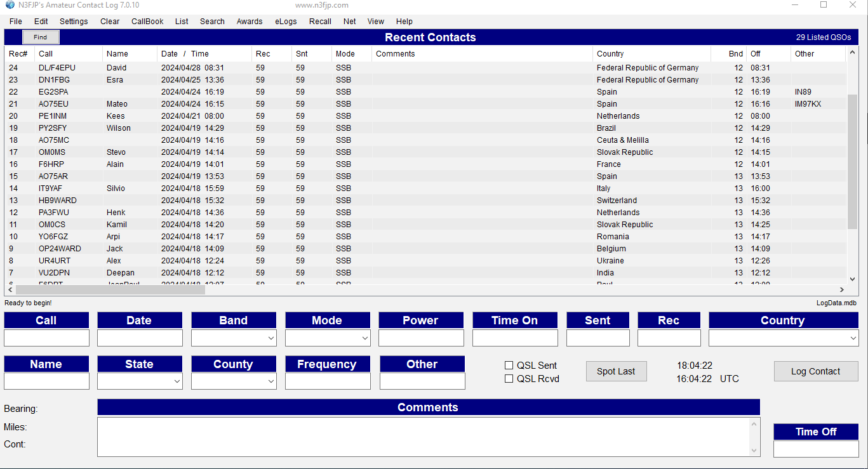Click the Call input field

[x=46, y=338]
